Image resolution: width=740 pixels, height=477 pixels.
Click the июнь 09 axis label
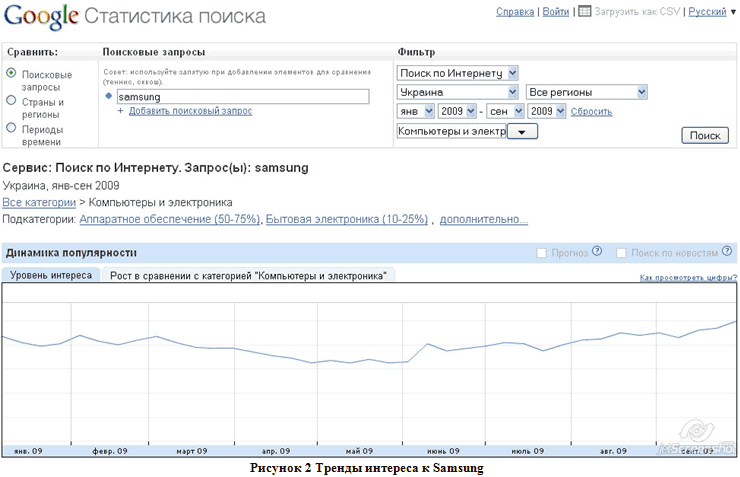(443, 451)
